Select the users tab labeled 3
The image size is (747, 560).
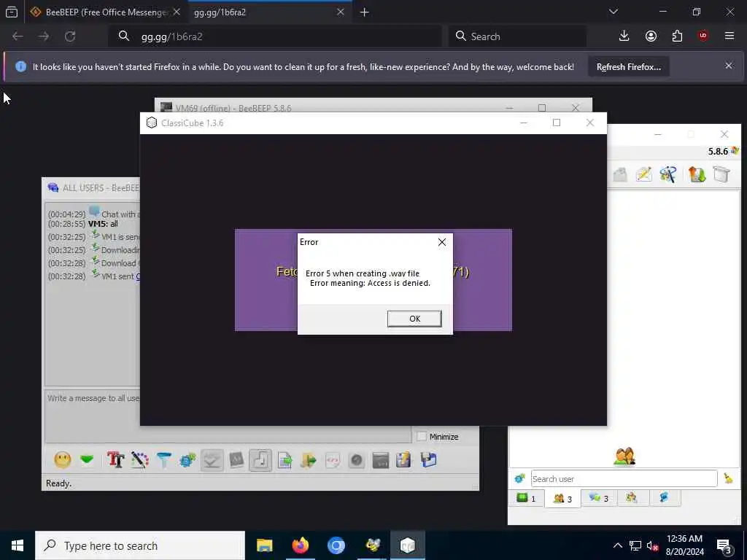pos(562,499)
